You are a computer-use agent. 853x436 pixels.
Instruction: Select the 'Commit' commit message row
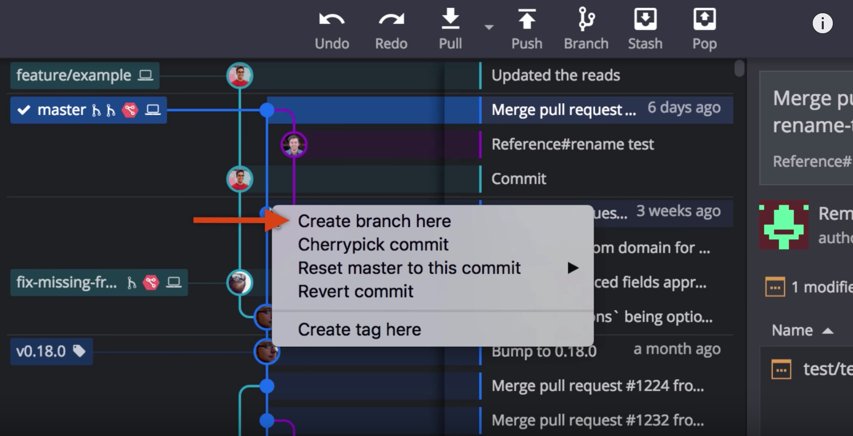tap(519, 179)
